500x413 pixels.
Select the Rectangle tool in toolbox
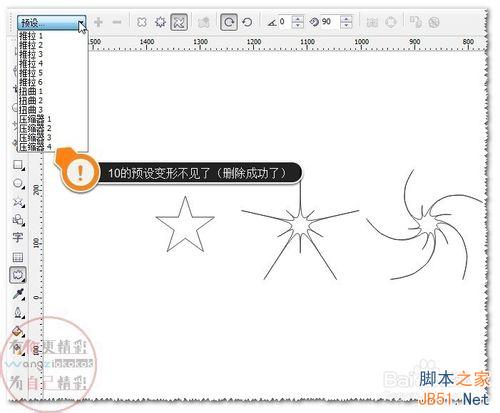(18, 165)
